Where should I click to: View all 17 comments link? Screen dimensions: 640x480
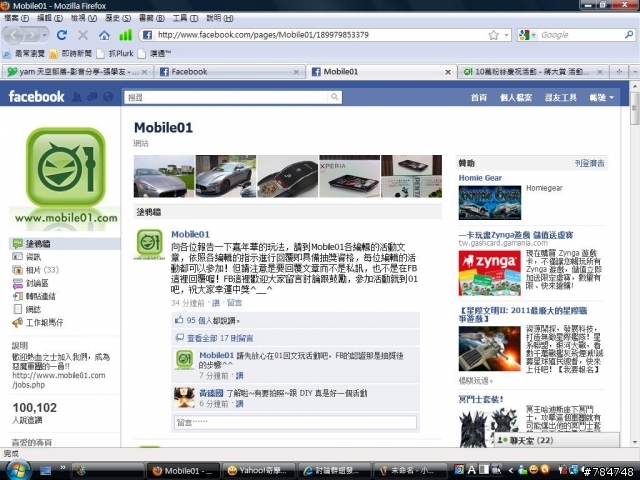220,338
